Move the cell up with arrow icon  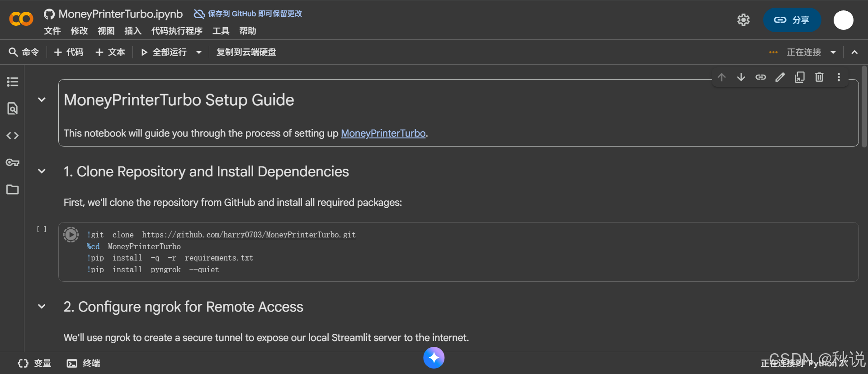(x=722, y=77)
